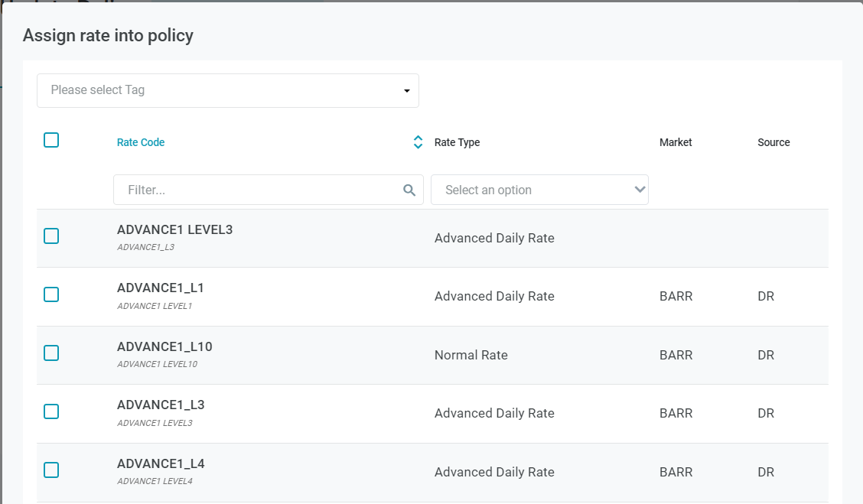Expand the Rate Type Select an option dropdown

coord(539,190)
